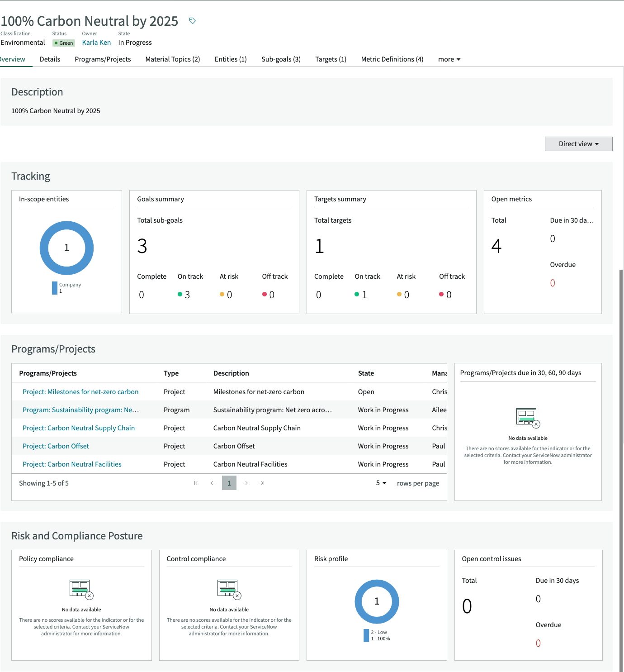Open owner Karla Ken link
The image size is (624, 672).
click(x=96, y=43)
